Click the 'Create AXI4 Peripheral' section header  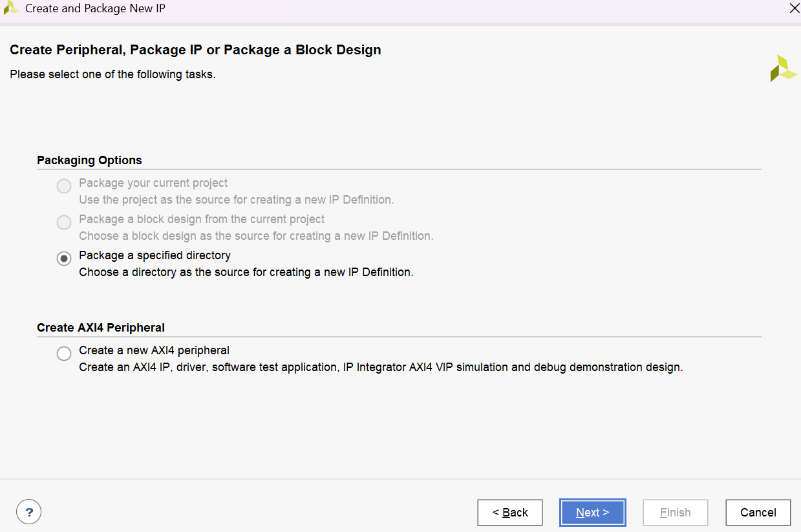101,328
